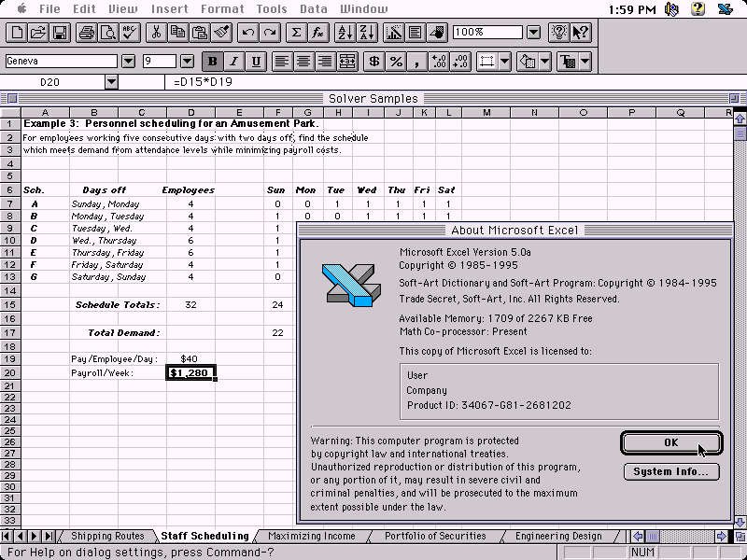Image resolution: width=747 pixels, height=560 pixels.
Task: Switch to the Maximizing Income sheet tab
Action: click(312, 536)
